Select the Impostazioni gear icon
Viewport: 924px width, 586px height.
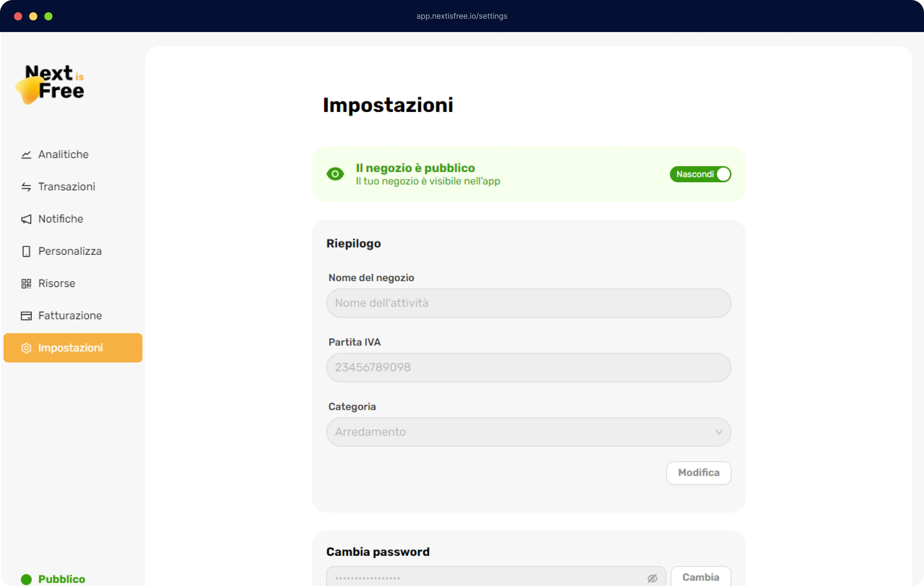click(x=26, y=348)
